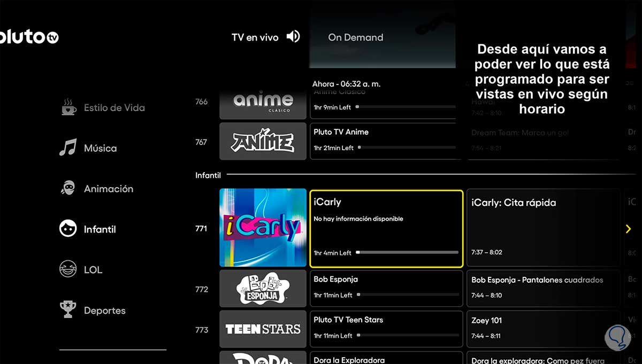Click the Pluto TV Teen Stars progress bar

coord(407,335)
